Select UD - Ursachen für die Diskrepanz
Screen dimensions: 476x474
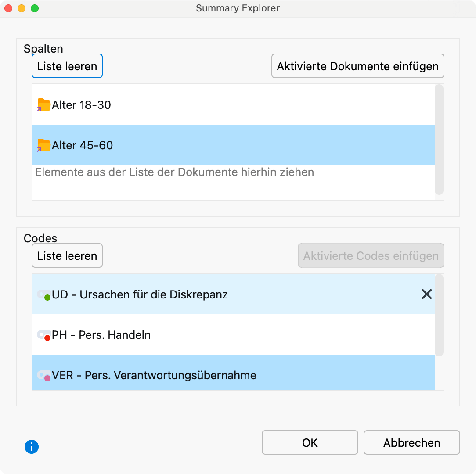click(140, 294)
